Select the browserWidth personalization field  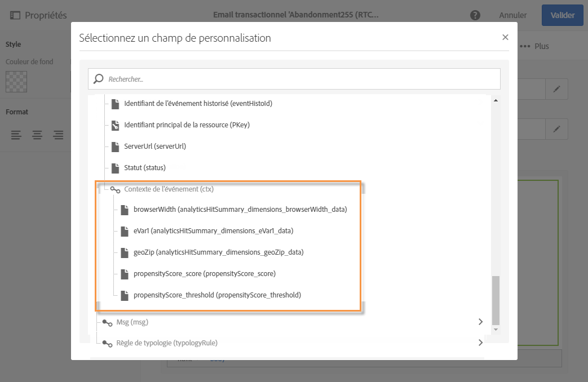pos(240,210)
